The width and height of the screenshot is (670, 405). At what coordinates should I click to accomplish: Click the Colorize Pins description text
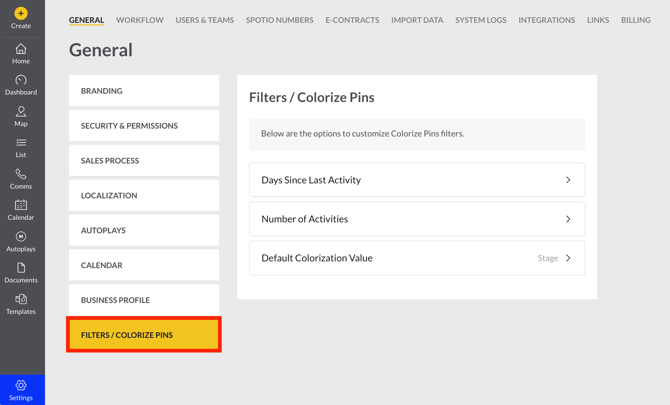pyautogui.click(x=362, y=134)
